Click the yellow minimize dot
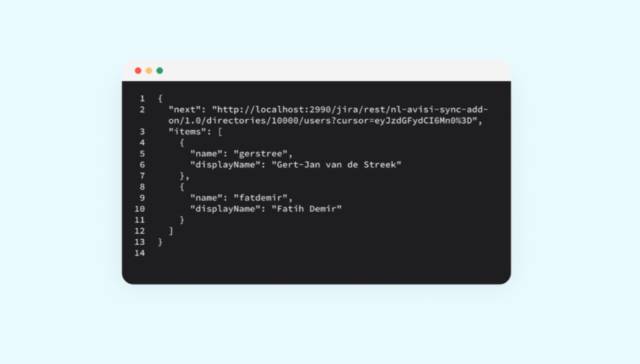 click(149, 71)
